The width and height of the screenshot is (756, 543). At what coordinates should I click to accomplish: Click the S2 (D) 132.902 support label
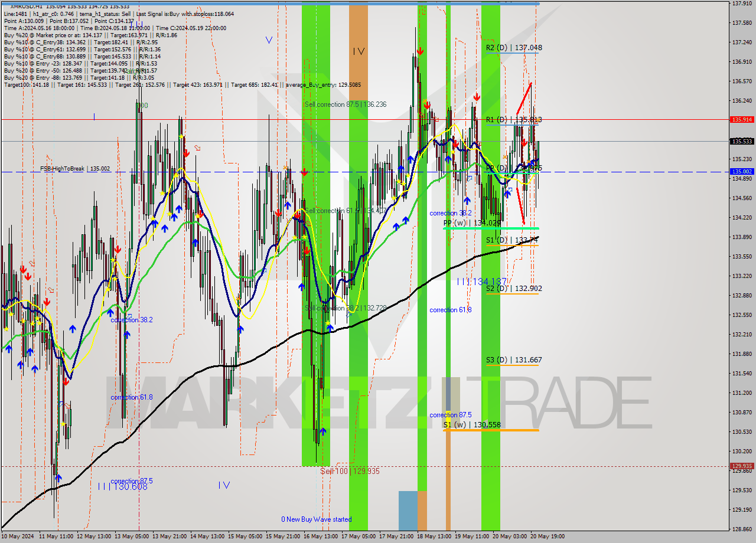[x=514, y=289]
